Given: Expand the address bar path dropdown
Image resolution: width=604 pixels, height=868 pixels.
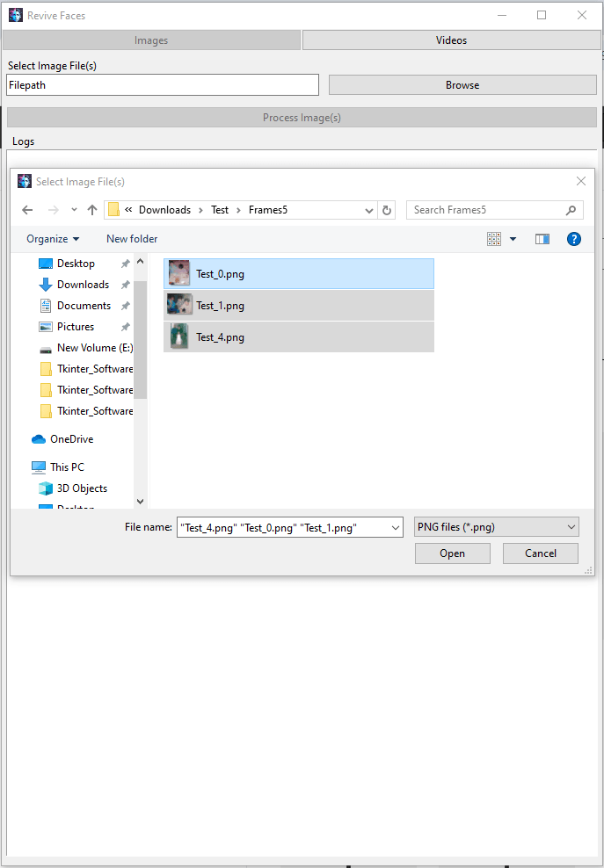Looking at the screenshot, I should tap(369, 210).
